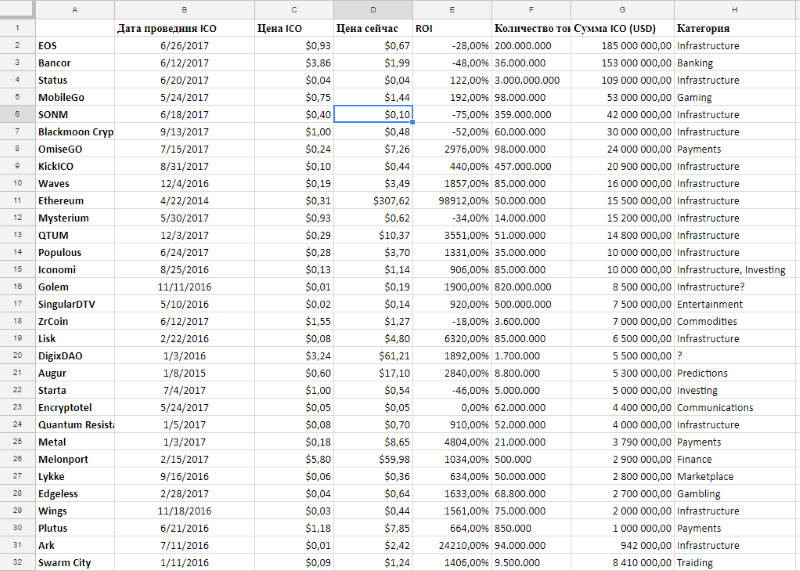Select the Ark ROI cell 24210,00%
The image size is (800, 571).
pyautogui.click(x=452, y=545)
